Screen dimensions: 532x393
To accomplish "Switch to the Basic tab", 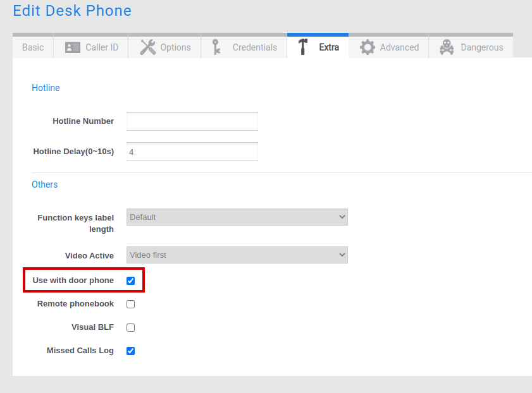I will click(x=33, y=47).
